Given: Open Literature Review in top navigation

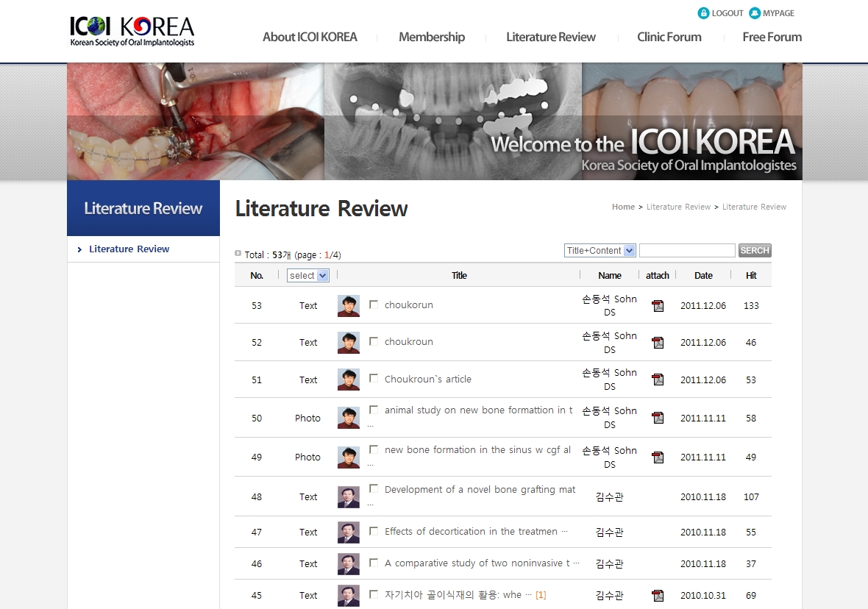Looking at the screenshot, I should click(x=551, y=37).
